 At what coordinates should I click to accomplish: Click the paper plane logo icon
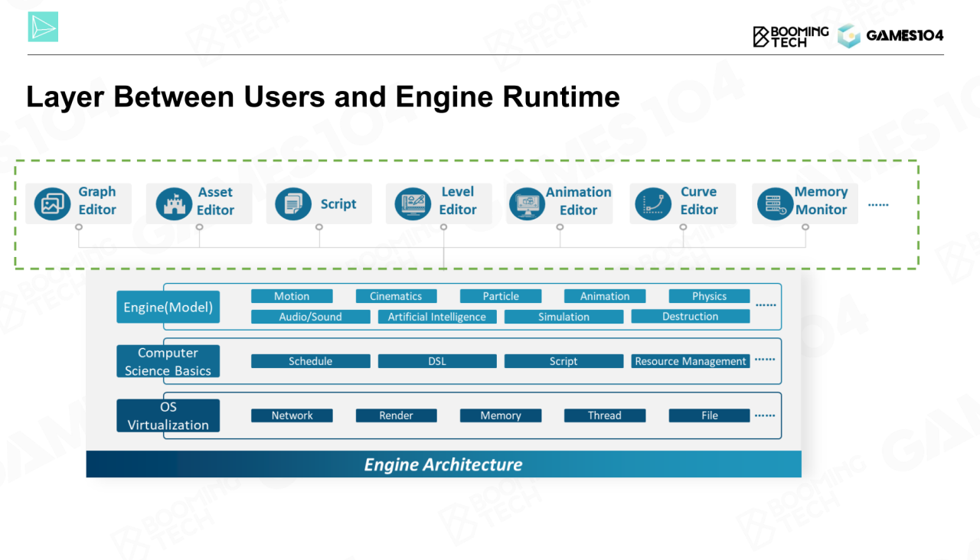pyautogui.click(x=43, y=27)
